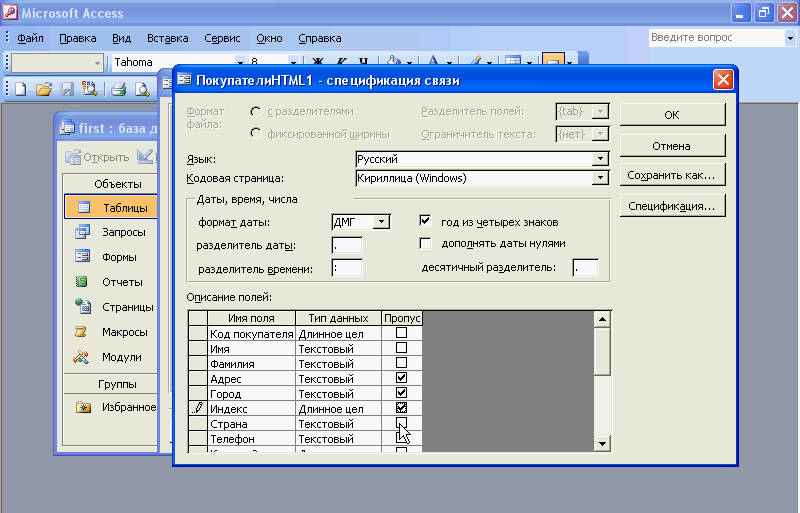The width and height of the screenshot is (800, 513).
Task: Click the Отмена button
Action: [x=672, y=145]
